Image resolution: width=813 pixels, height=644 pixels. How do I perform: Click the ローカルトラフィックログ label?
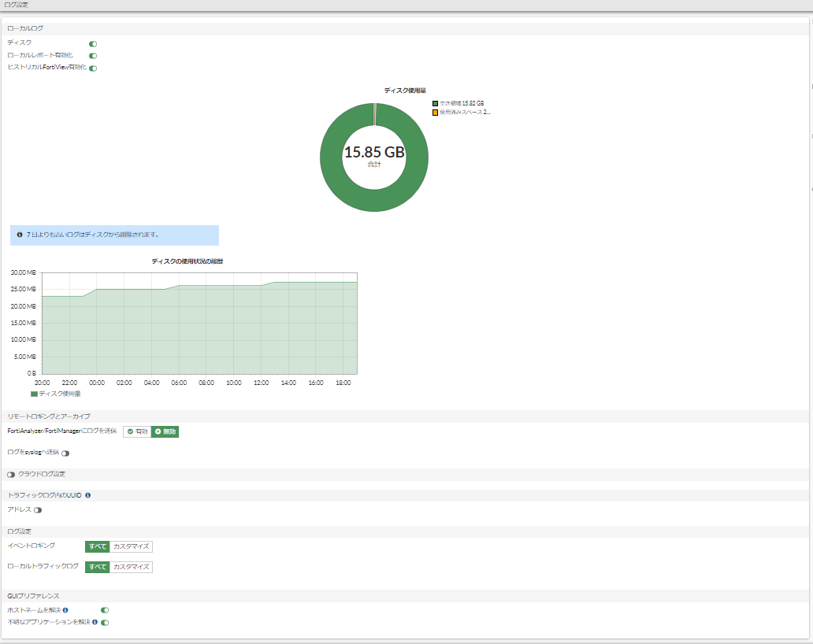43,566
